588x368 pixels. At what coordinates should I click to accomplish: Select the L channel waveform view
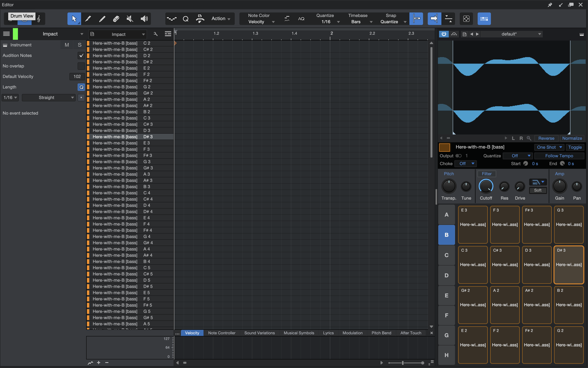(513, 138)
